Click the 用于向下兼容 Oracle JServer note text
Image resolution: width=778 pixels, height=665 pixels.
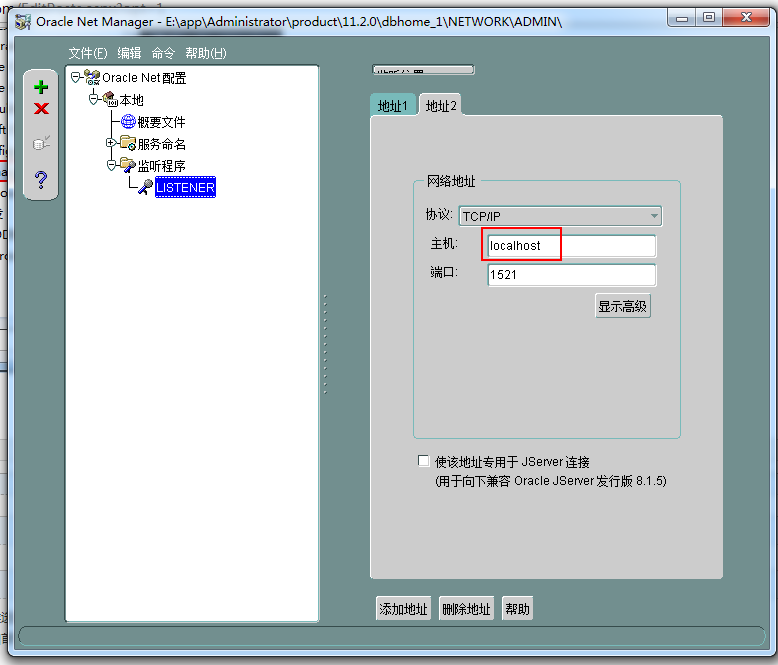click(x=551, y=481)
